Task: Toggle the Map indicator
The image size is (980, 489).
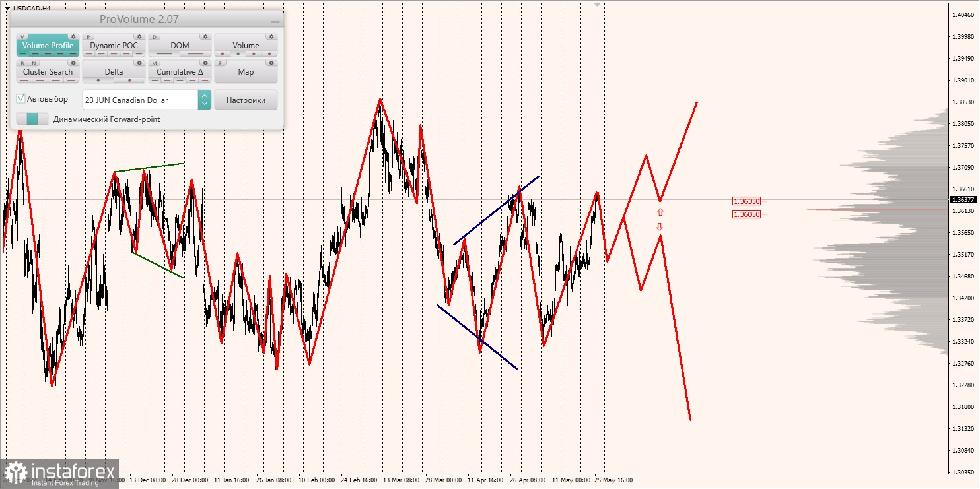Action: [x=246, y=71]
